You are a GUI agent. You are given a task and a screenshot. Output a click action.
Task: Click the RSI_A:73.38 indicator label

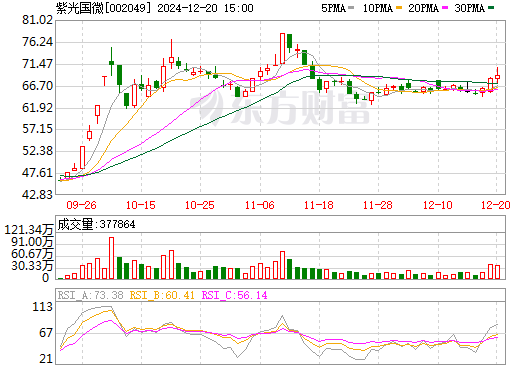coord(91,295)
